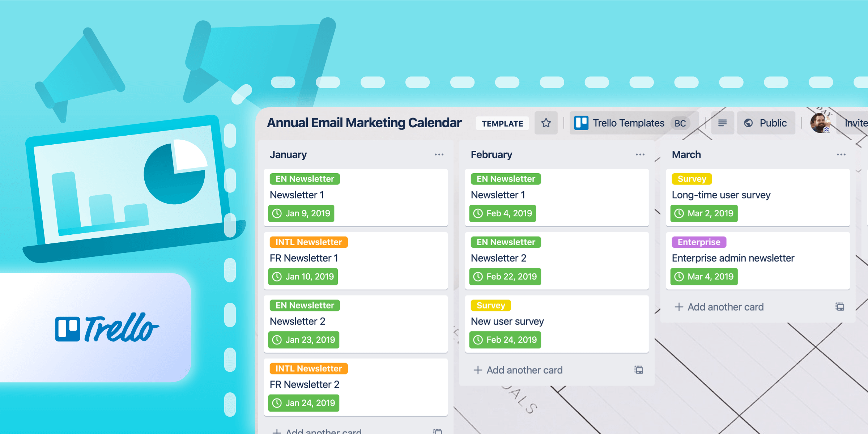Click the Trello Templates team logo icon
Screen dimensions: 868x434
click(581, 123)
